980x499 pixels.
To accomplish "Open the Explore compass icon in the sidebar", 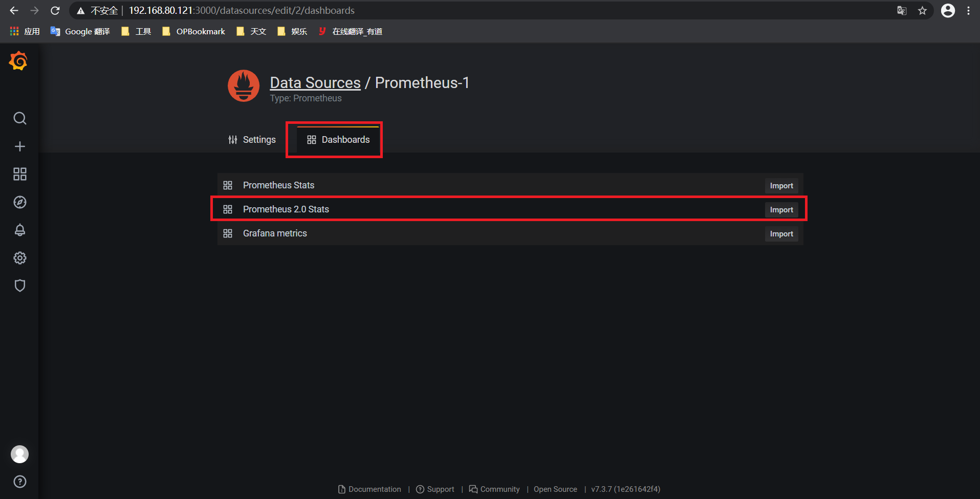I will point(19,202).
